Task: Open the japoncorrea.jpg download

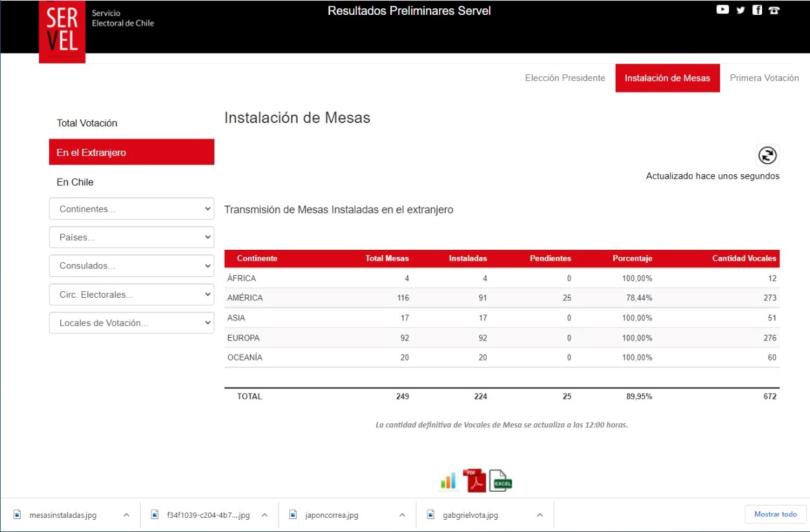Action: (x=333, y=515)
